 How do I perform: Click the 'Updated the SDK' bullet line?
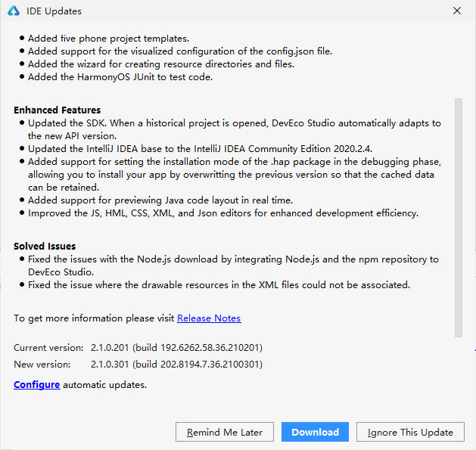235,129
